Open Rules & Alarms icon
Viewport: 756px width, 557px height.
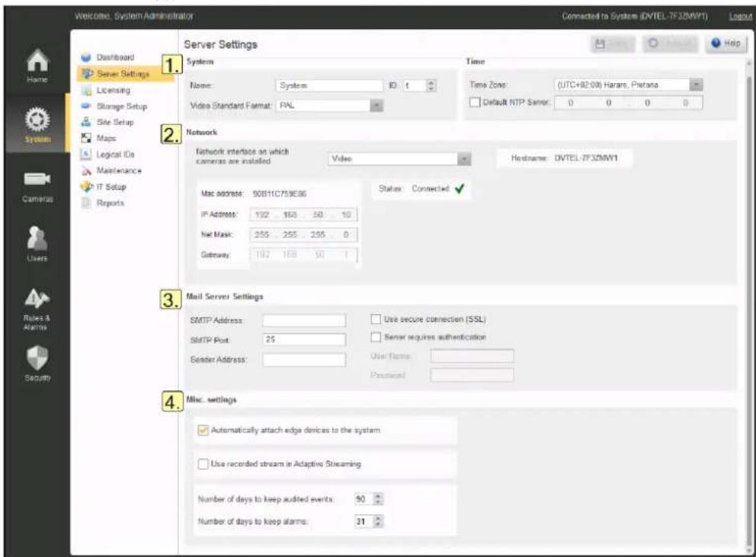37,299
